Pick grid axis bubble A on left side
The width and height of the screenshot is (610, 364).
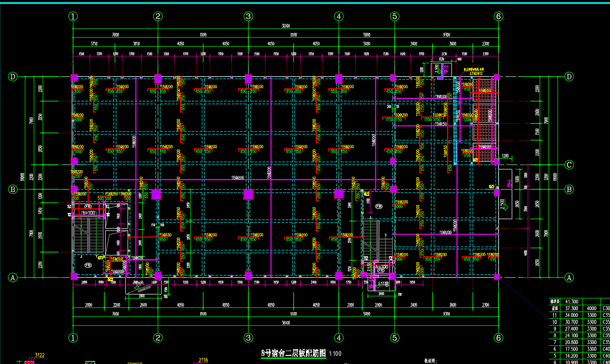(x=13, y=277)
